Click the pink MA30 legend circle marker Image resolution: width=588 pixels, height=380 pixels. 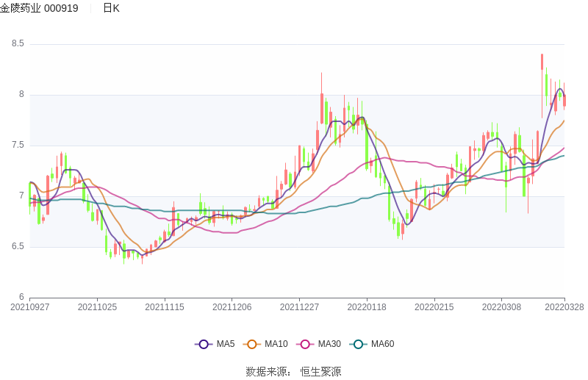coord(305,344)
